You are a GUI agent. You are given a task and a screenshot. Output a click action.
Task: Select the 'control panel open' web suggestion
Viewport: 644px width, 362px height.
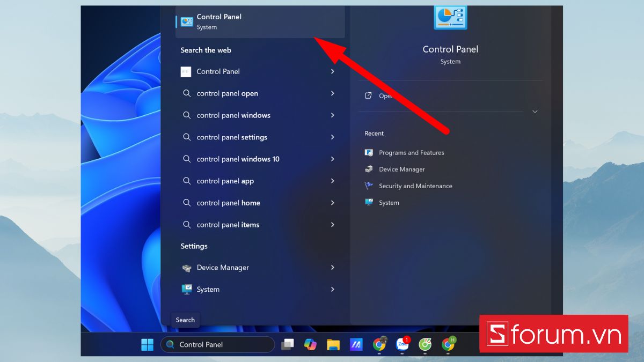point(260,93)
